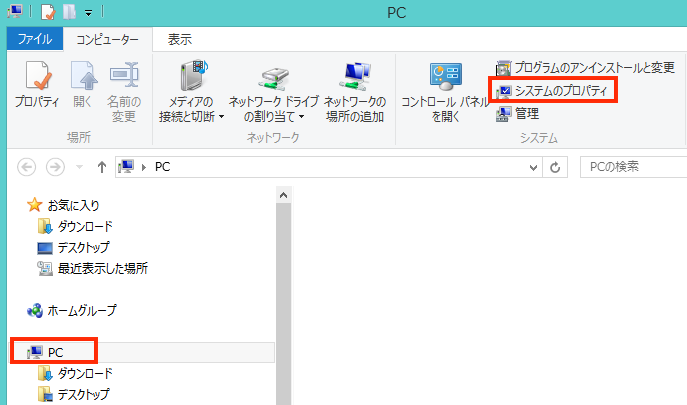
Task: Open Downloads (ダウンロード) under Favorites
Action: pos(75,226)
